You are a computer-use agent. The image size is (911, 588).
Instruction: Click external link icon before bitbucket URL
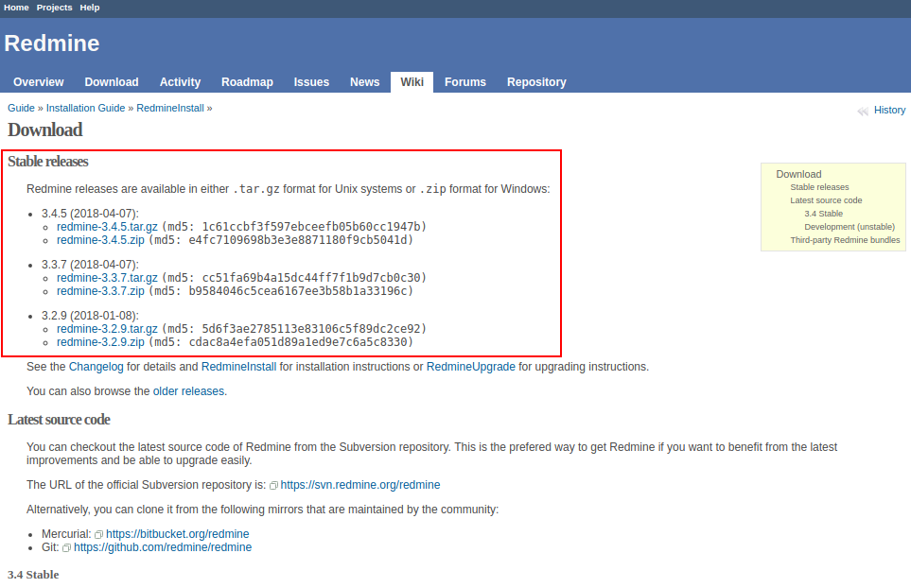pyautogui.click(x=98, y=535)
